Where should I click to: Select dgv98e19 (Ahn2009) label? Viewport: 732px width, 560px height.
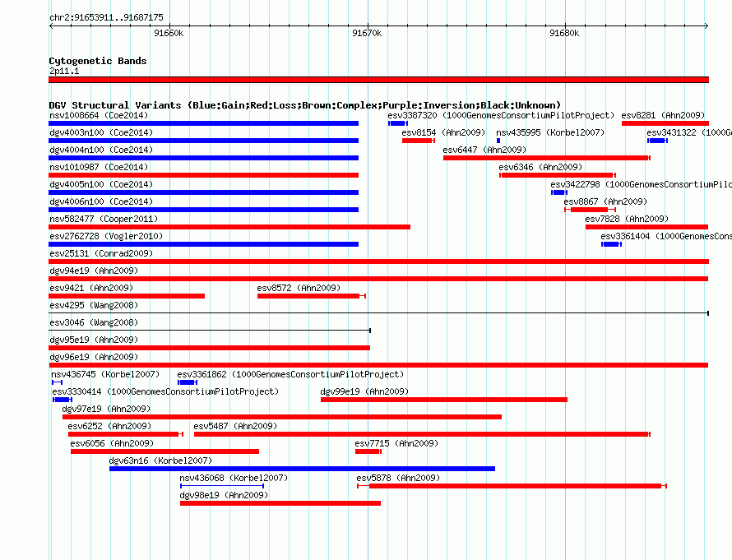[224, 495]
